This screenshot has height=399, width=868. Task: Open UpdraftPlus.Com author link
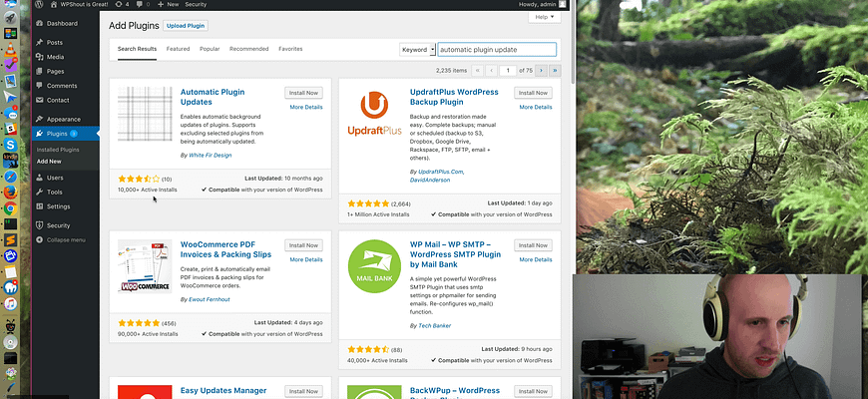coord(441,173)
